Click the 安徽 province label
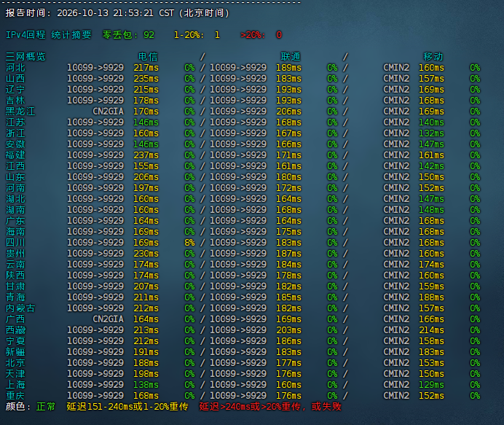Image resolution: width=504 pixels, height=425 pixels. point(15,144)
